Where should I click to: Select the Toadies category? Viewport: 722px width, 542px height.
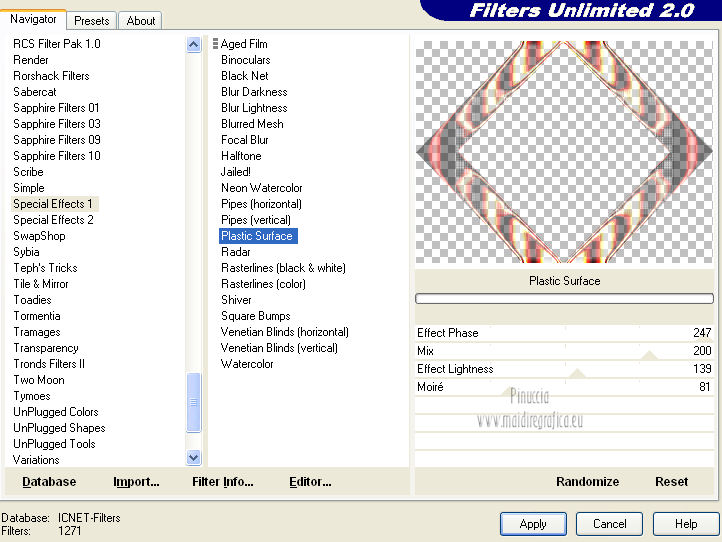point(32,300)
